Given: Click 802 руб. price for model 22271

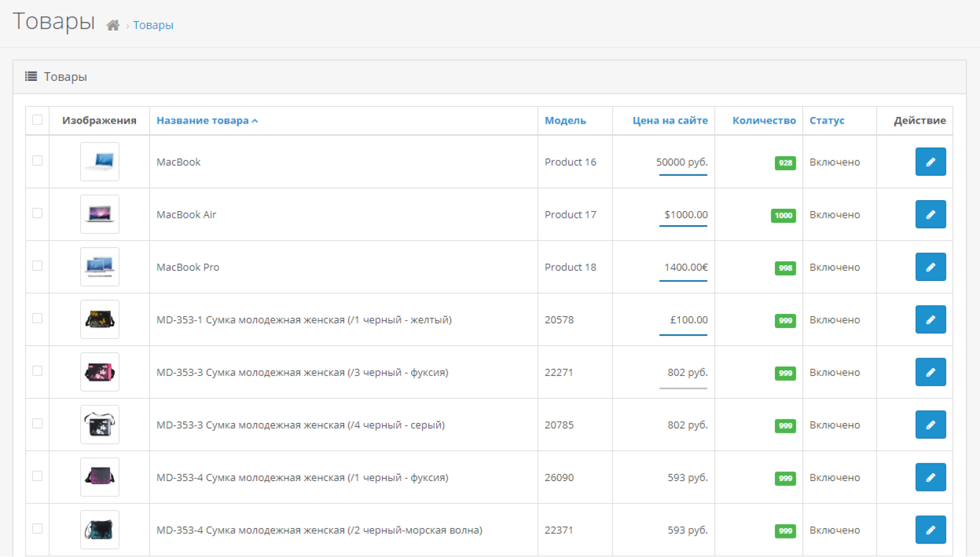Looking at the screenshot, I should 688,373.
